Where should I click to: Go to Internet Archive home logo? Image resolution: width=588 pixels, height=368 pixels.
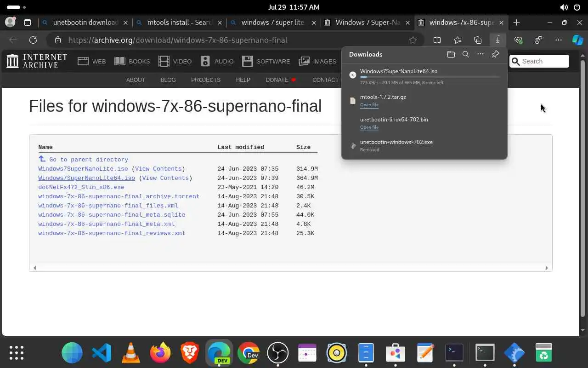pyautogui.click(x=37, y=61)
